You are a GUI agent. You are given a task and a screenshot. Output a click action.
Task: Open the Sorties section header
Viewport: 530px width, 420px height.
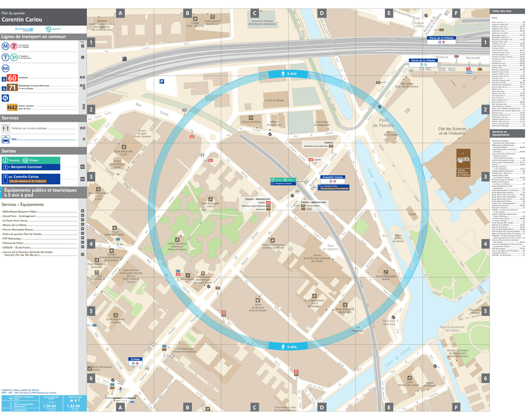point(9,151)
